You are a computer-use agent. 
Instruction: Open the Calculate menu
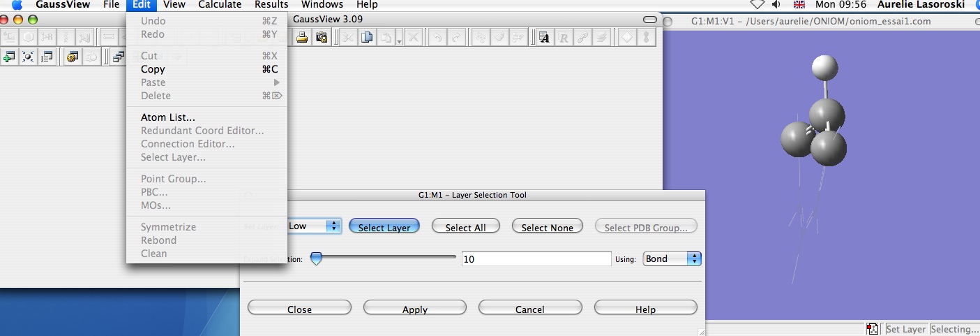(220, 4)
